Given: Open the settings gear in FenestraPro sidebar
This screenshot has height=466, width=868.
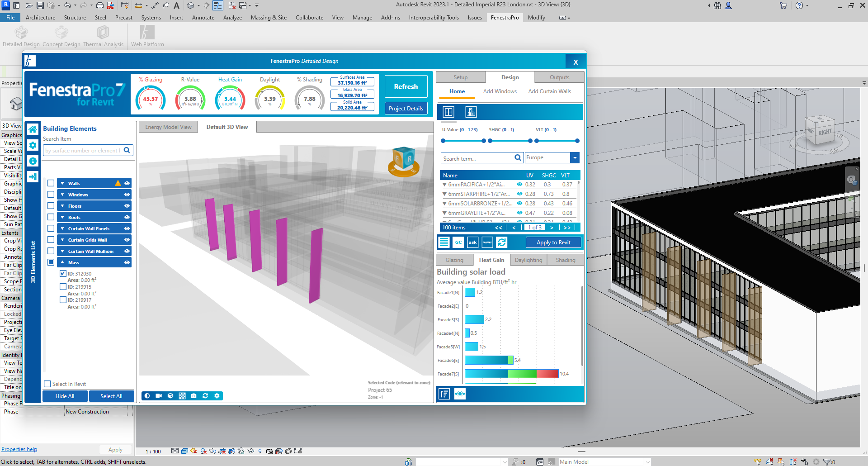Looking at the screenshot, I should click(x=33, y=145).
